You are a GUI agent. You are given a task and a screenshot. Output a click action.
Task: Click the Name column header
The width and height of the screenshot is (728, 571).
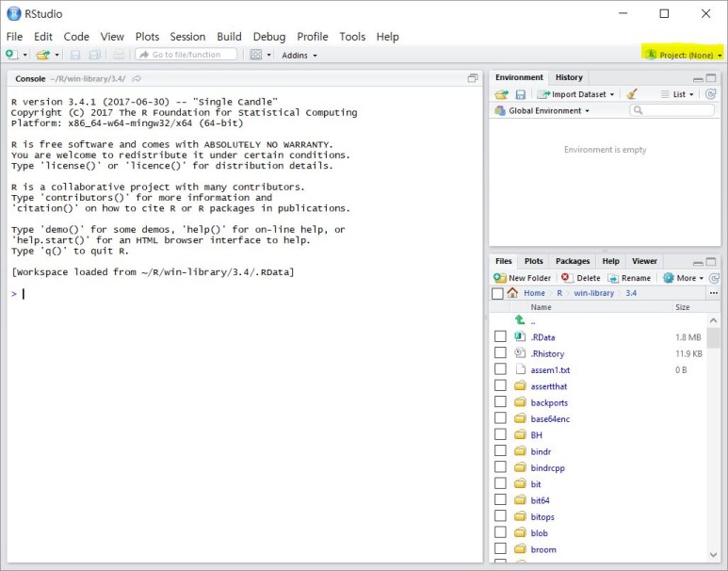[541, 307]
